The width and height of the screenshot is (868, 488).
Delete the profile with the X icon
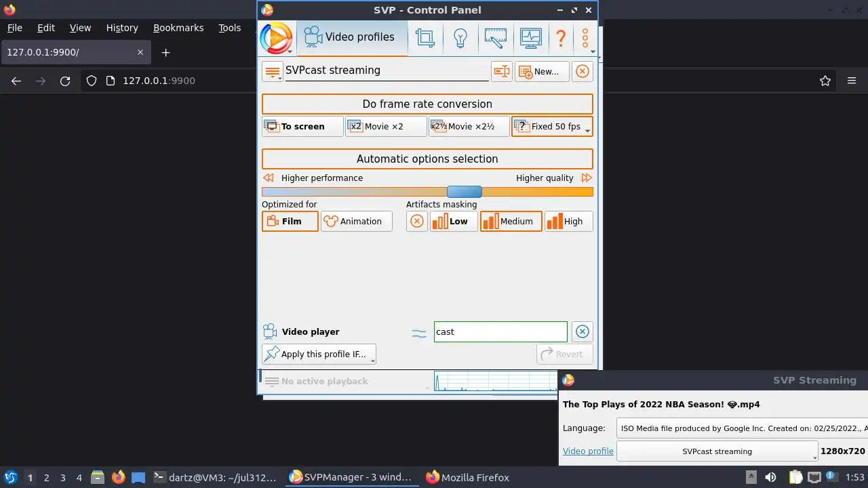click(x=583, y=71)
